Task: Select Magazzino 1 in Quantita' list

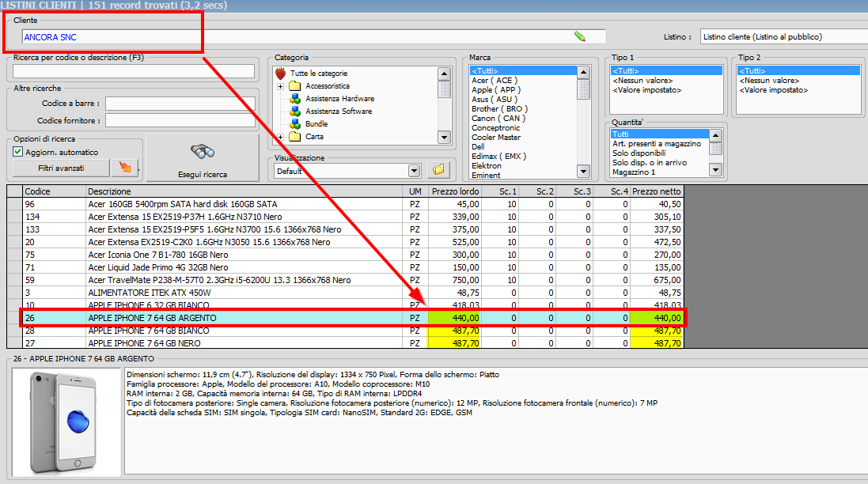Action: pyautogui.click(x=633, y=172)
